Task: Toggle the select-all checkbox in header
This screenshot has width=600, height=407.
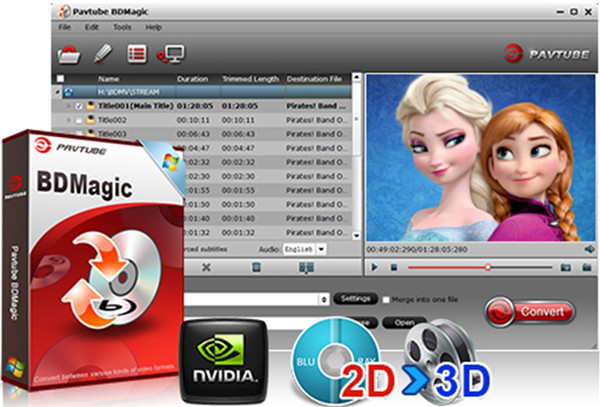Action: point(60,79)
